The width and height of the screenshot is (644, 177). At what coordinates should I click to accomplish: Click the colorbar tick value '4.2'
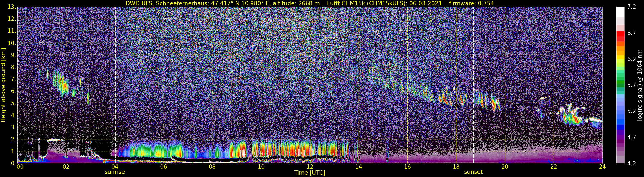(x=632, y=163)
